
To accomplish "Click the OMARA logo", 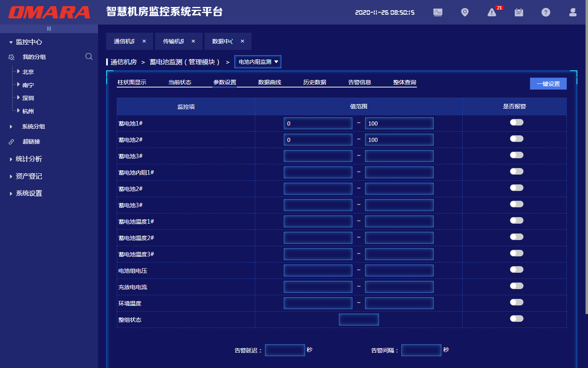I will (x=49, y=12).
